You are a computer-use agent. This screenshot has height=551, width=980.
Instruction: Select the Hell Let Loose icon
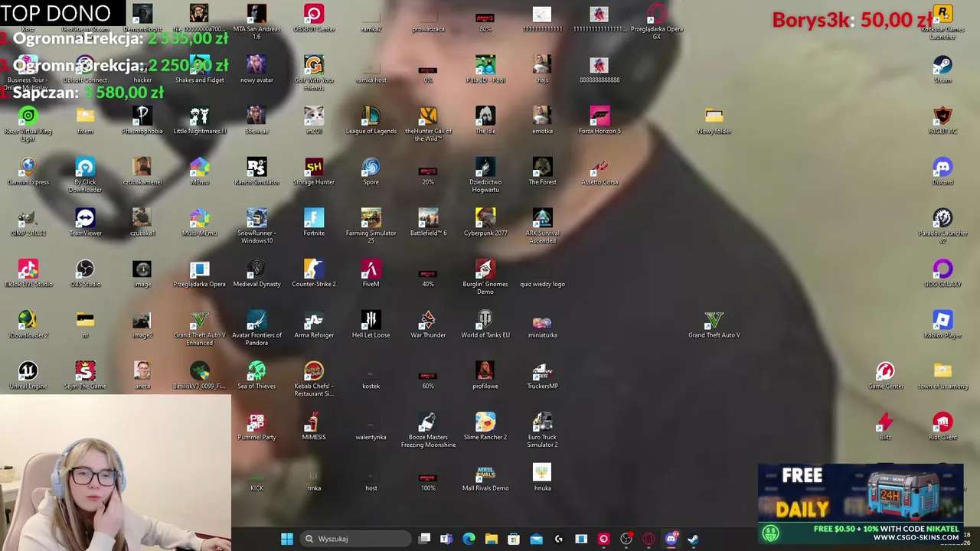[371, 324]
